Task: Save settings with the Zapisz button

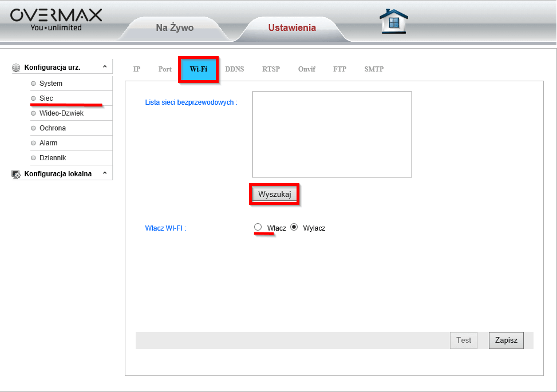Action: coord(506,340)
